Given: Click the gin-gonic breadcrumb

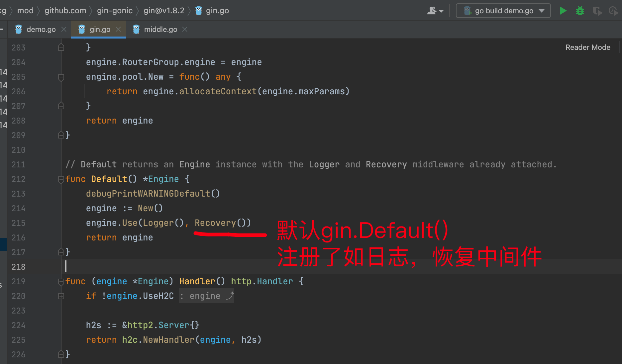Looking at the screenshot, I should [x=115, y=11].
